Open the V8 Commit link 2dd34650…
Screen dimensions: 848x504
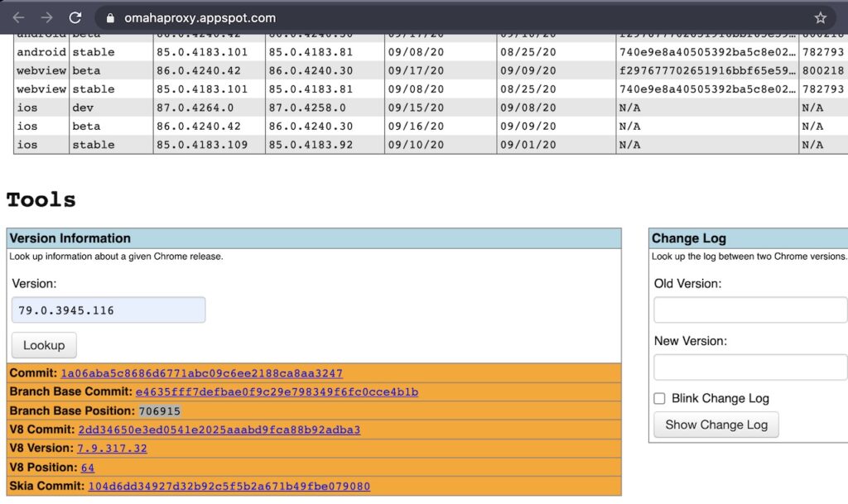pyautogui.click(x=219, y=430)
